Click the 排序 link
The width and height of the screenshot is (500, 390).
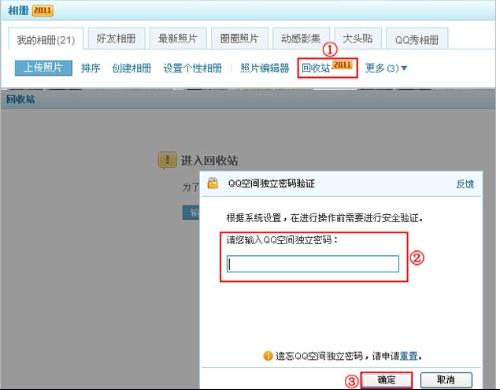[x=90, y=68]
